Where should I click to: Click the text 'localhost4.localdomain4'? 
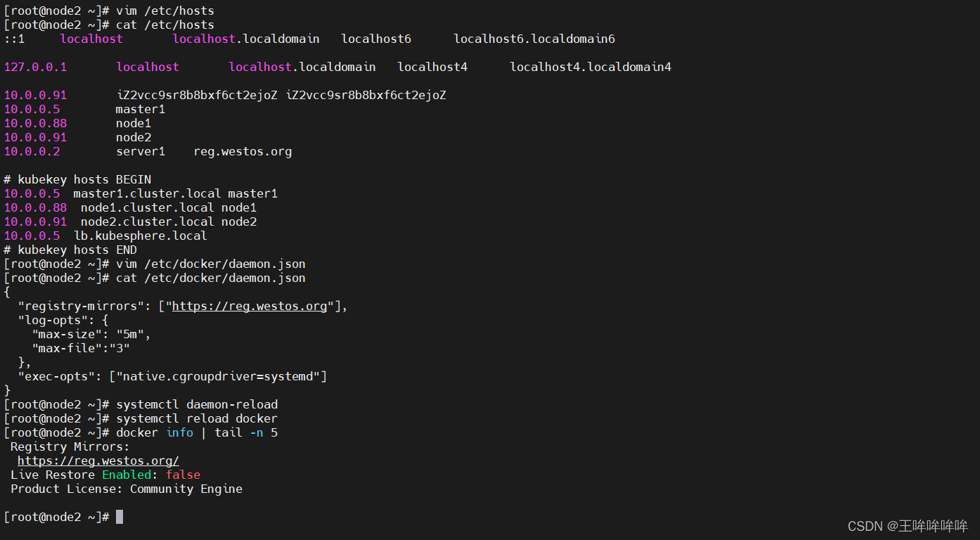591,67
